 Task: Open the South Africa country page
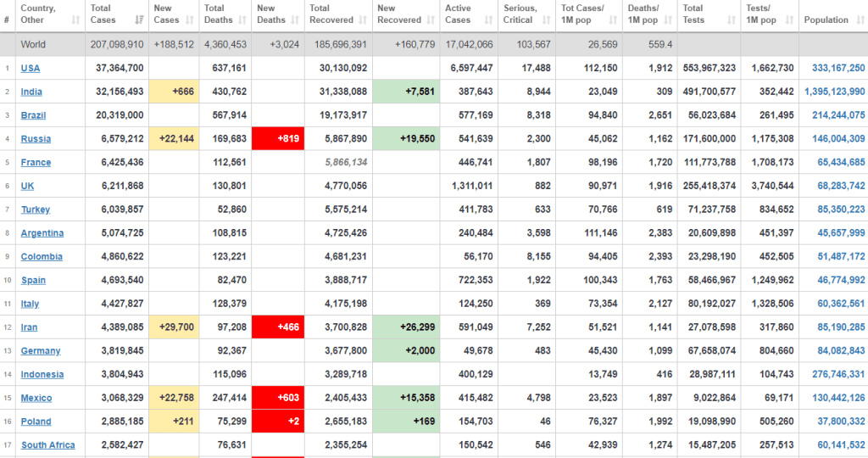click(x=47, y=445)
